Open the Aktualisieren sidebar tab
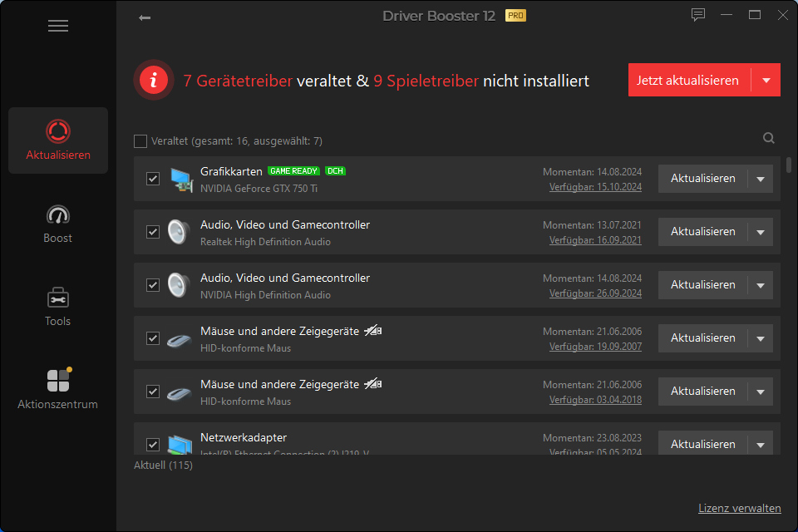The width and height of the screenshot is (798, 532). [58, 140]
